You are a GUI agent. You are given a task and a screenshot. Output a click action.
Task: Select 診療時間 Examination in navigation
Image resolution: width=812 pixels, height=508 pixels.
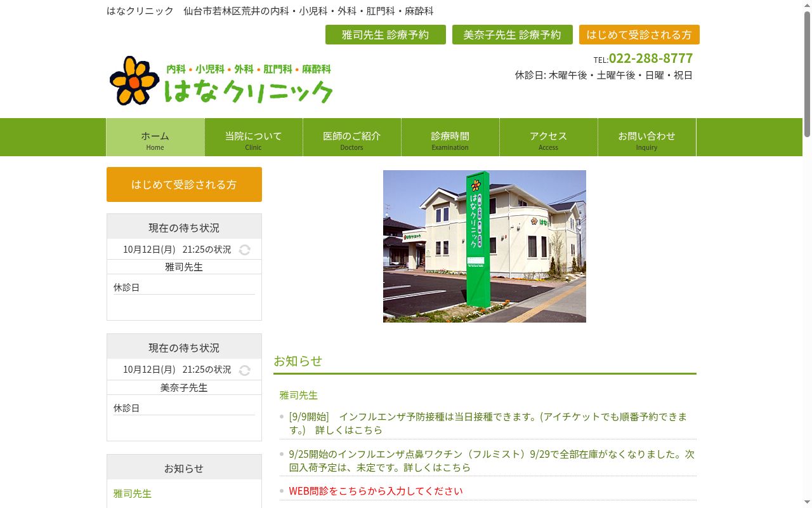(450, 137)
